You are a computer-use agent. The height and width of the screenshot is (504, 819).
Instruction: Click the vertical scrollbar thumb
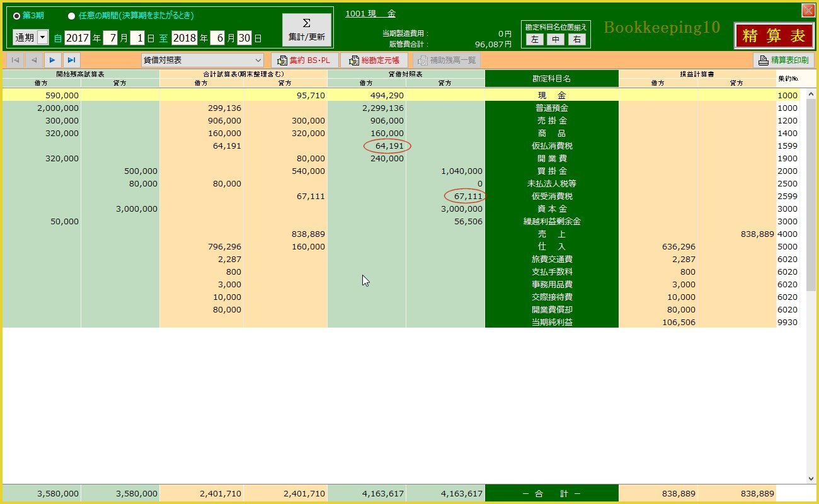pyautogui.click(x=811, y=195)
